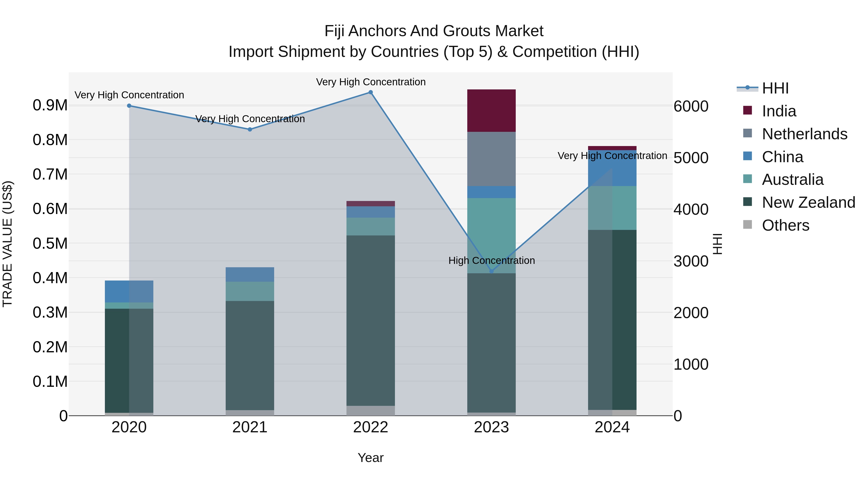Click the 3000 right axis tick label
The image size is (868, 488).
(x=691, y=261)
